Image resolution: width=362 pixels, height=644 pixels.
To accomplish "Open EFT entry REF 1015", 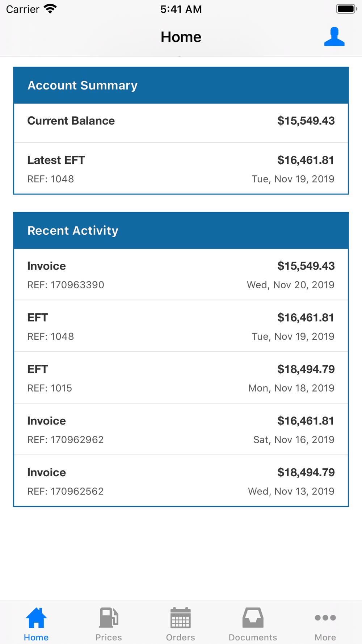I will [181, 378].
